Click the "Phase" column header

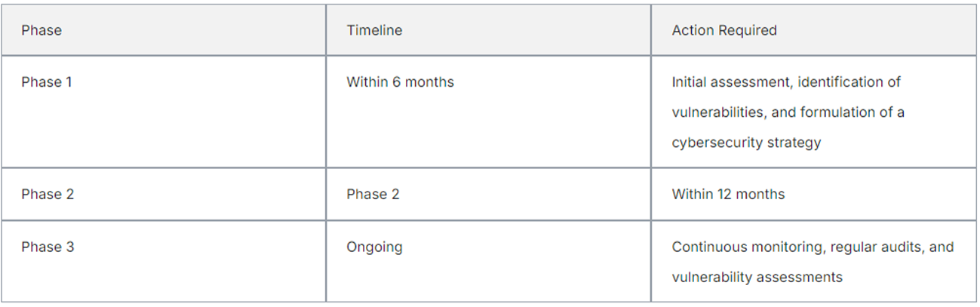click(x=41, y=31)
